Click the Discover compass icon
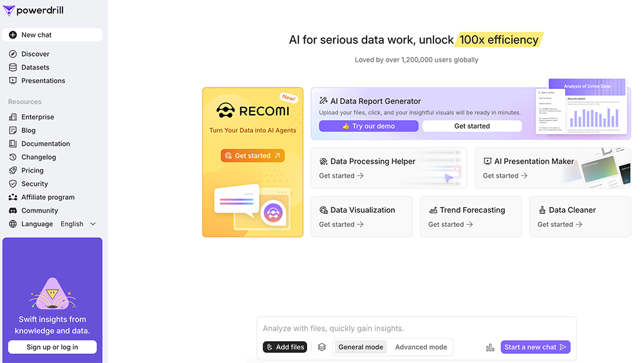This screenshot has height=363, width=644. coord(13,54)
